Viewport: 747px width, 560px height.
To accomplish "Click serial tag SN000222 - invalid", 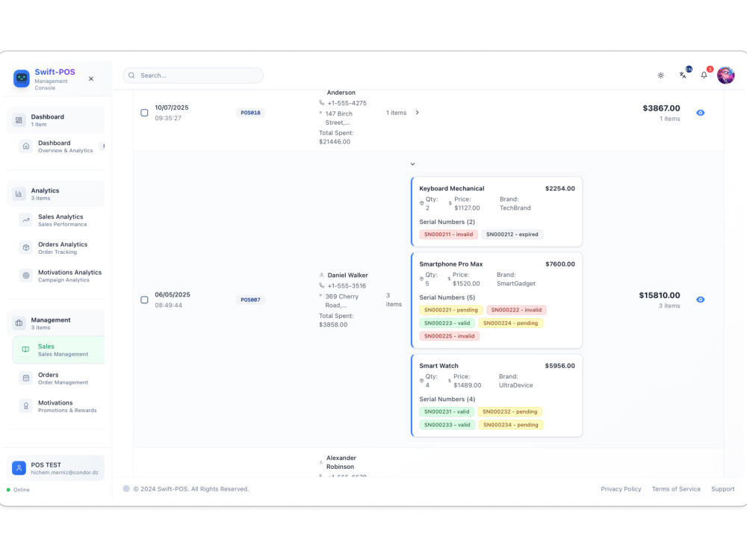I will pyautogui.click(x=516, y=310).
